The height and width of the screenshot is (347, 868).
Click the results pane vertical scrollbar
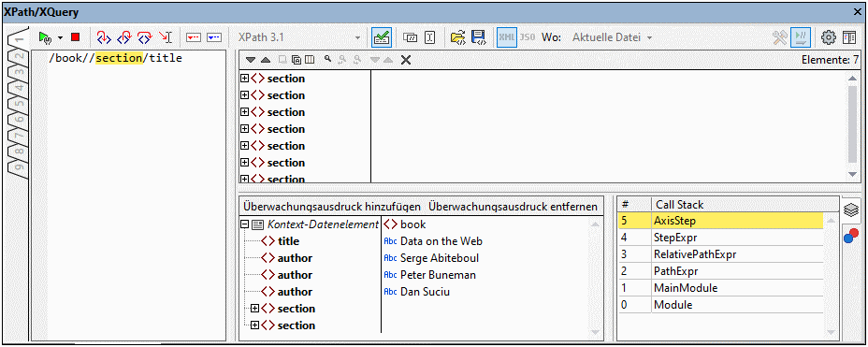pos(852,125)
